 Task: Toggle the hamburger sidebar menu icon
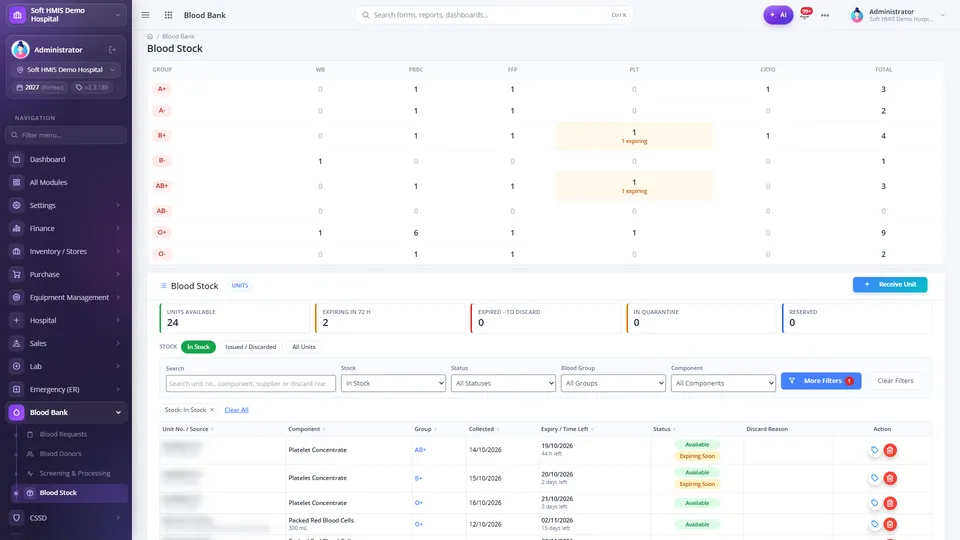(x=145, y=15)
